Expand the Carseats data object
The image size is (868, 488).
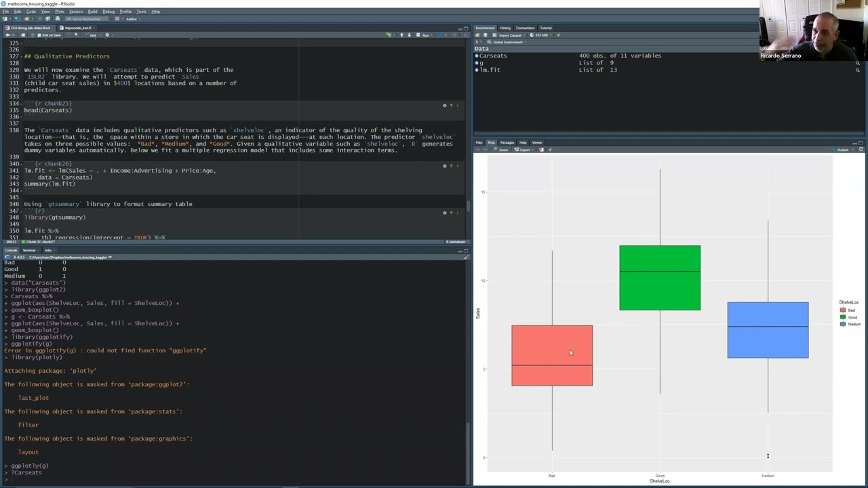tap(477, 56)
